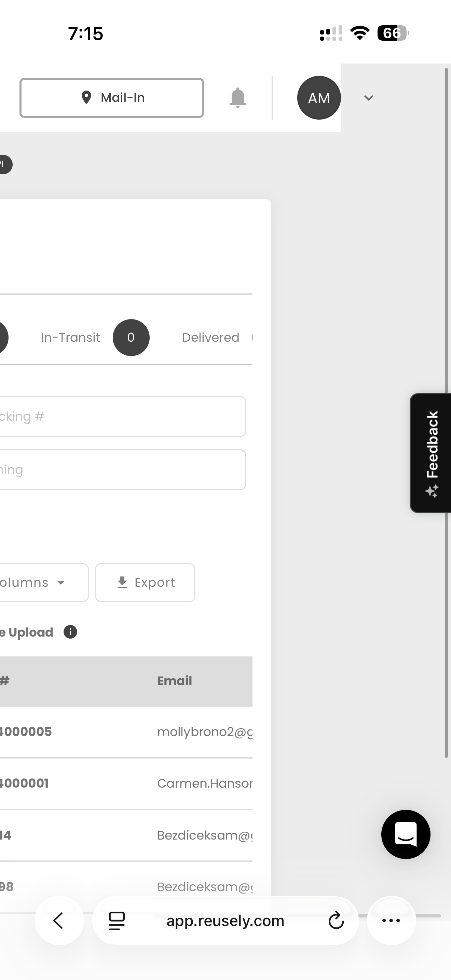Go back with browser back arrow
451x980 pixels.
(x=59, y=920)
